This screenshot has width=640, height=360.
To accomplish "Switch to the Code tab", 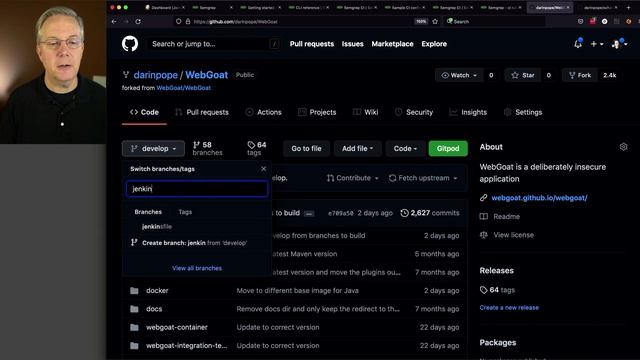I will [144, 112].
